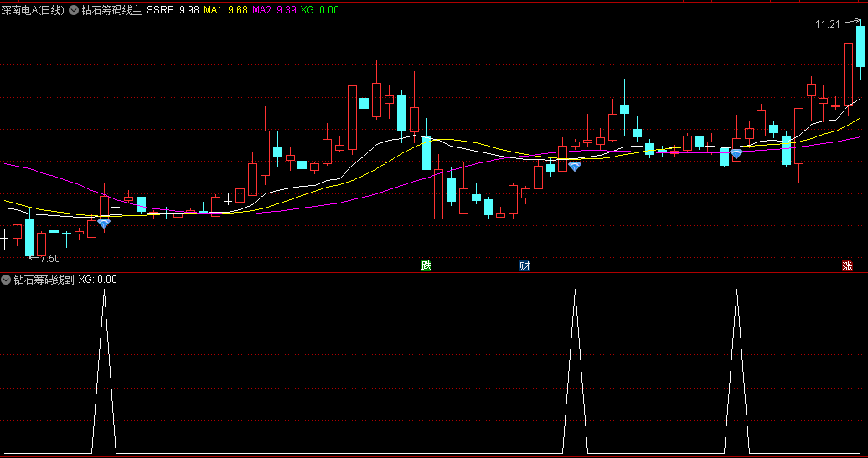Click the red 涨 event marker
868x458 pixels.
tap(847, 266)
